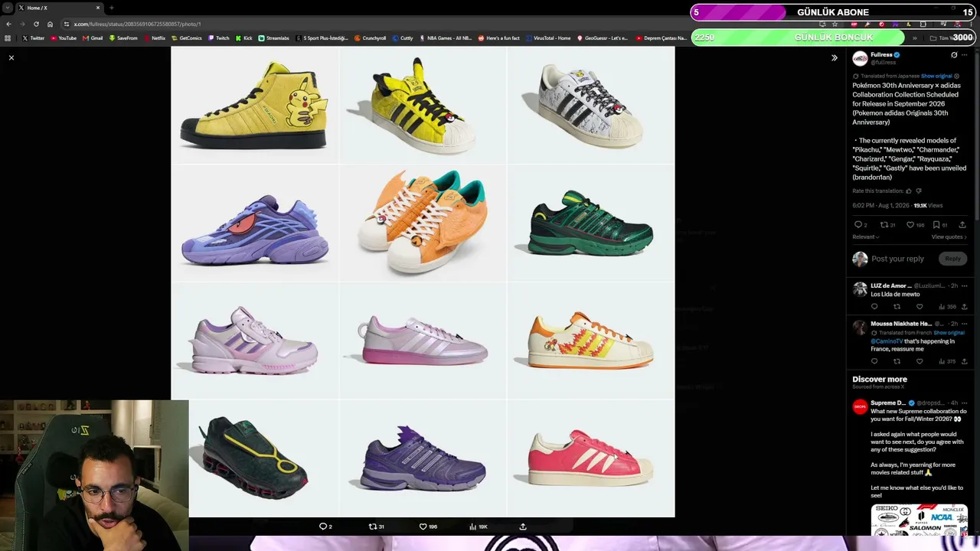
Task: Open the Grok icon on the Fullress post
Action: coord(954,55)
